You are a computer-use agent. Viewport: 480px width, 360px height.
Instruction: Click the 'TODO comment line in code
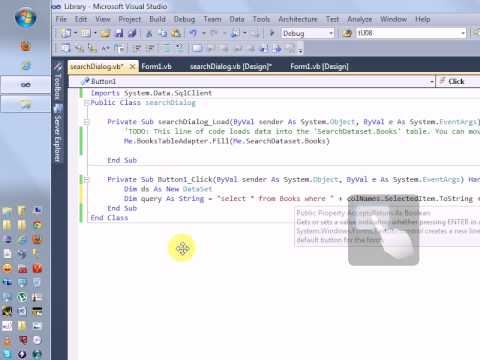pyautogui.click(x=302, y=131)
